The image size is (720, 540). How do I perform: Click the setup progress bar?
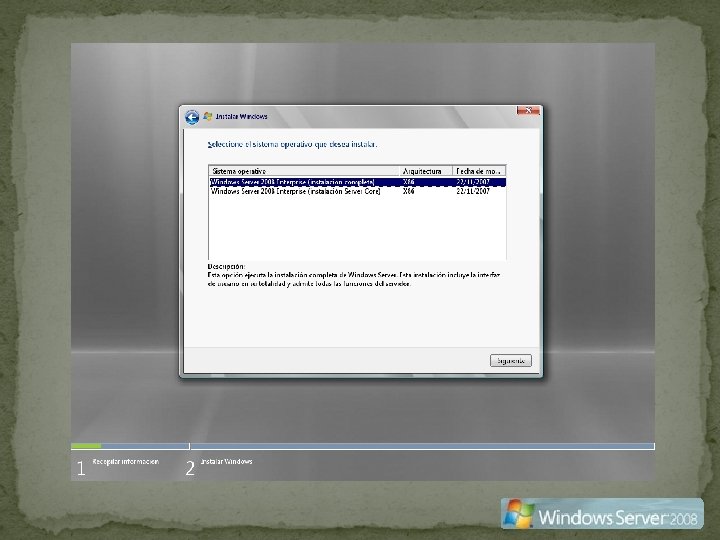[363, 446]
